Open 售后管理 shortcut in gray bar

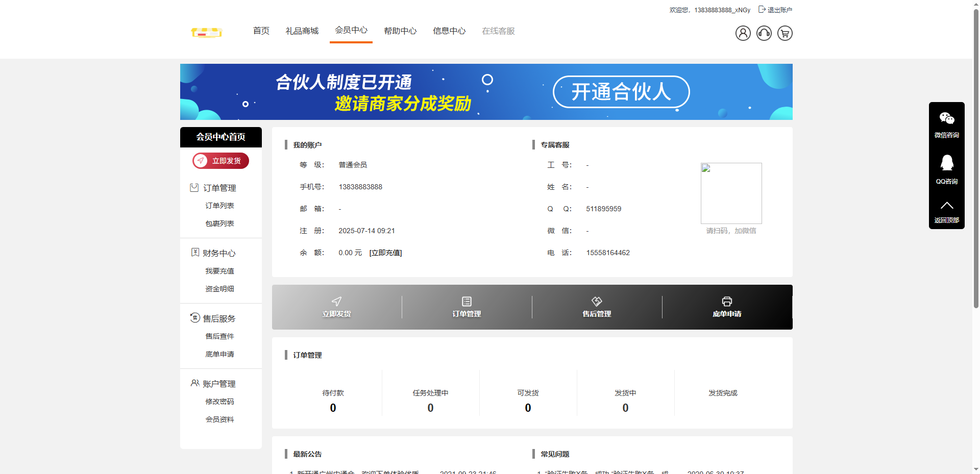pyautogui.click(x=597, y=307)
